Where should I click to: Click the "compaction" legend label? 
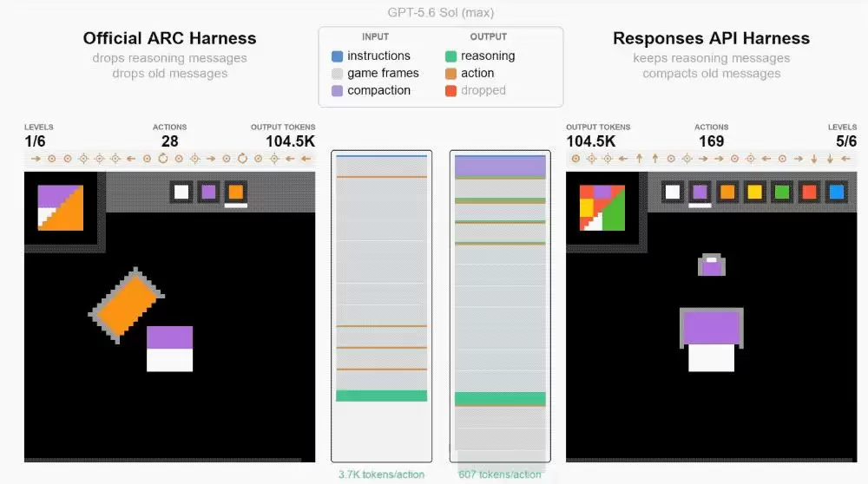378,90
